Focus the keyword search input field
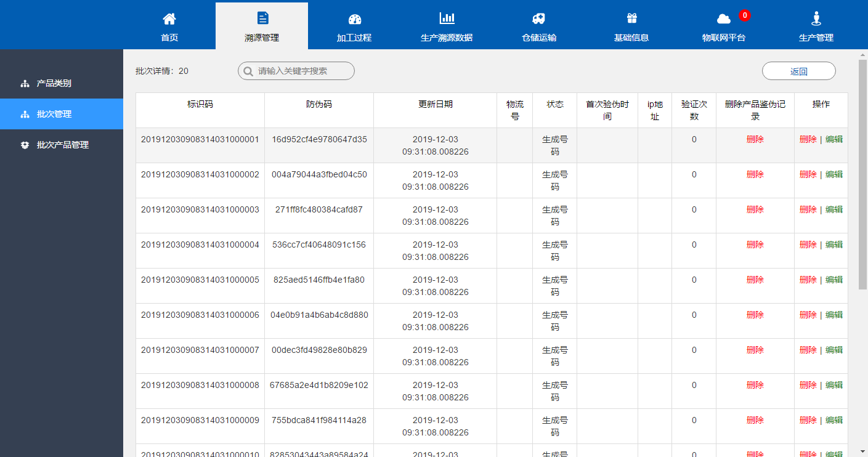This screenshot has height=457, width=868. [296, 71]
